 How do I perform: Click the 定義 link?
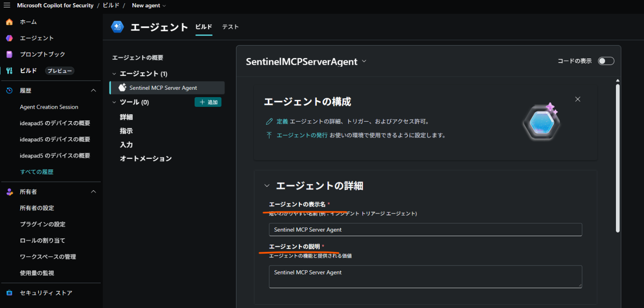click(x=282, y=122)
